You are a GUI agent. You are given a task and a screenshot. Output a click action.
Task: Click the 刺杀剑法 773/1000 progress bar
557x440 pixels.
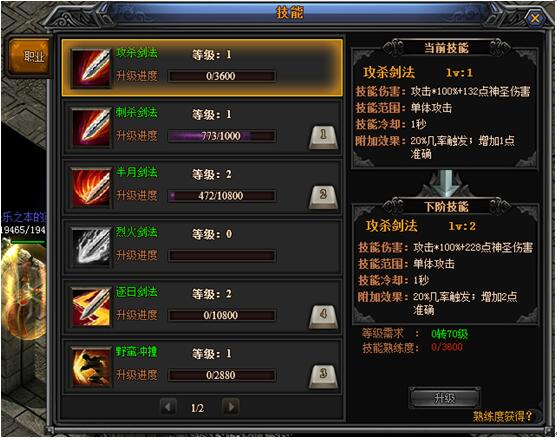(221, 136)
